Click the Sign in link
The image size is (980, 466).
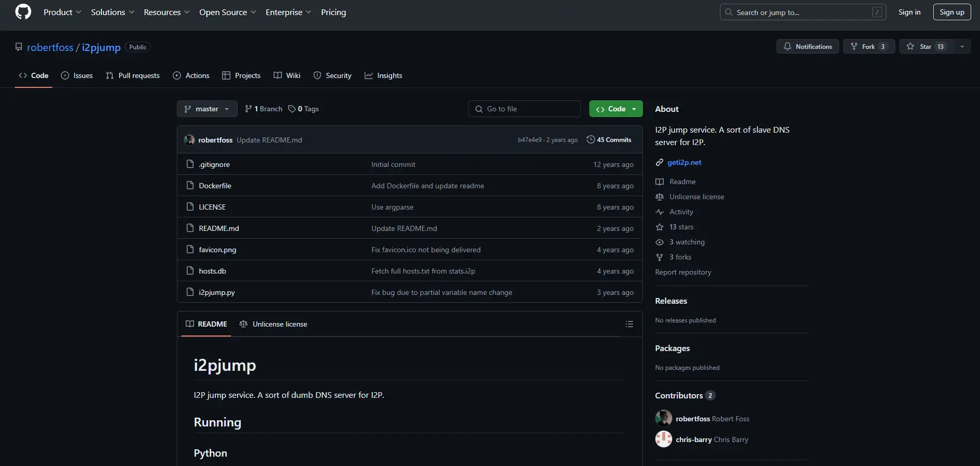pyautogui.click(x=909, y=12)
